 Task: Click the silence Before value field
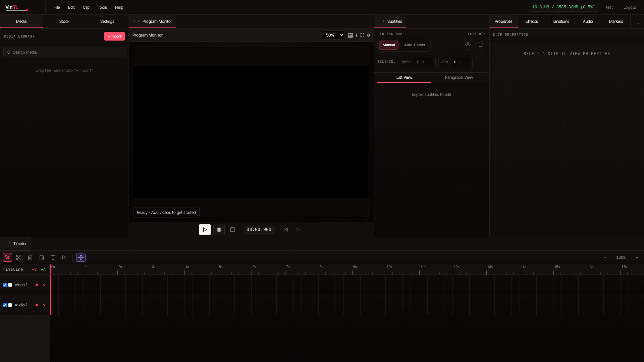tap(423, 62)
